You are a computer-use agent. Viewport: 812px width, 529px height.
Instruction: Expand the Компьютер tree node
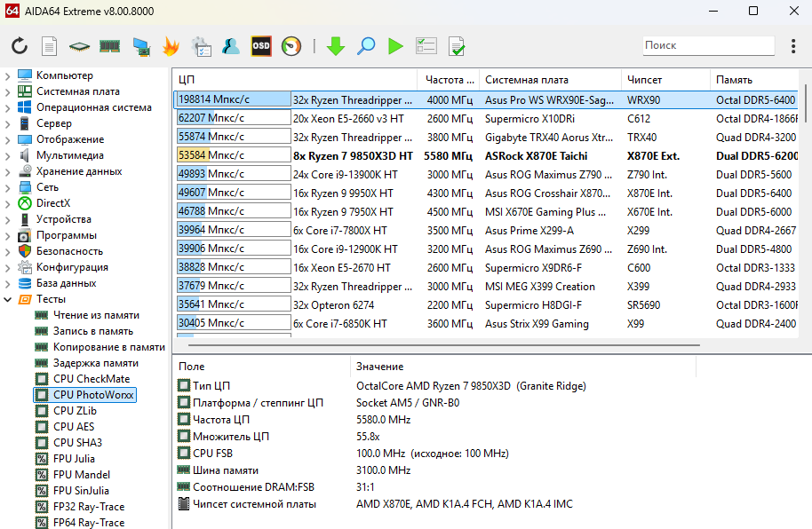7,76
